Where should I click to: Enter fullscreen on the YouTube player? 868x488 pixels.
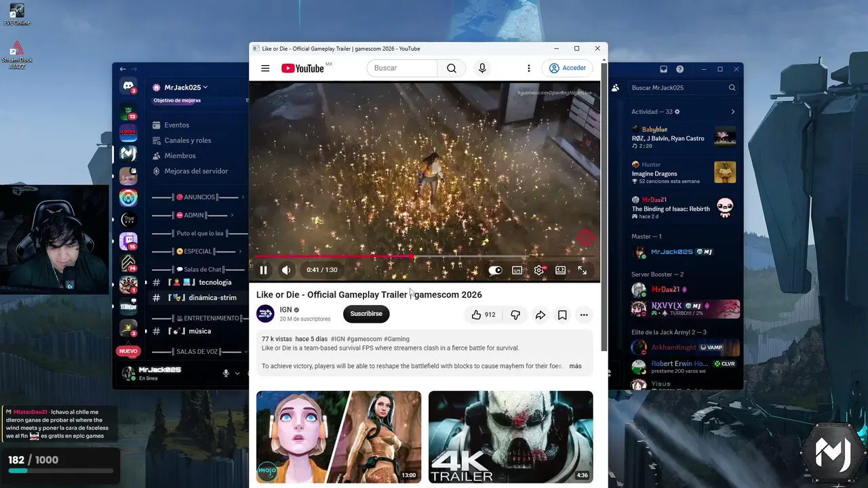point(582,270)
